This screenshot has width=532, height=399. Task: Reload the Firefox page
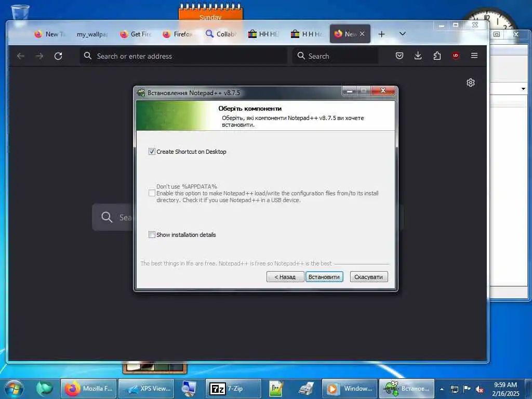click(58, 56)
